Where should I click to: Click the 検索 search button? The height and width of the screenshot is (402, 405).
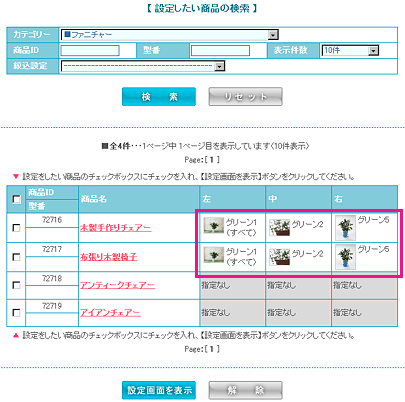[159, 97]
